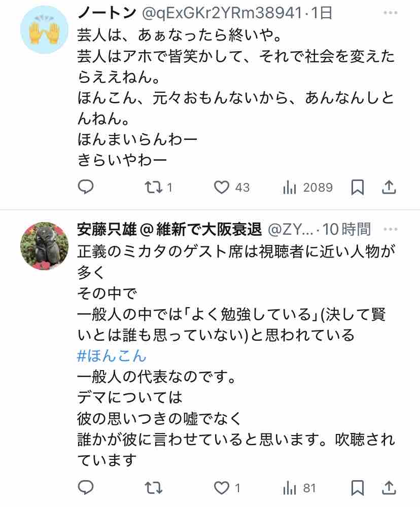The width and height of the screenshot is (420, 507).
Task: Bookmark 安藤只雄's tweet
Action: 358,488
